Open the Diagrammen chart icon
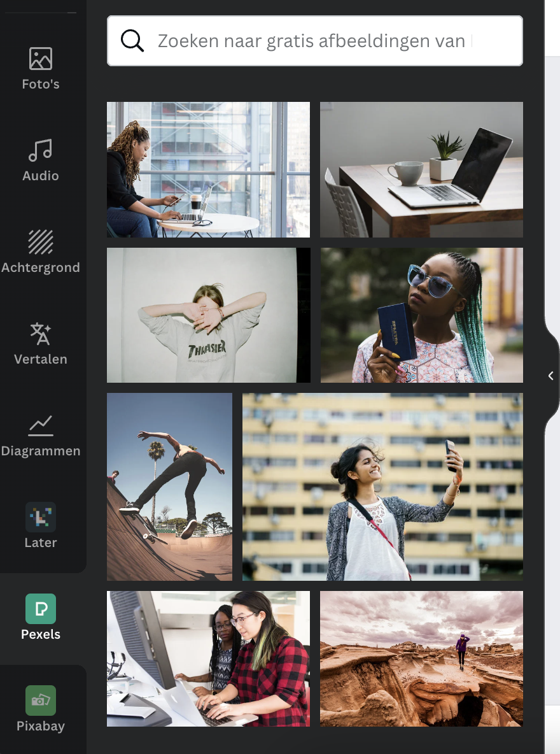 (x=40, y=425)
